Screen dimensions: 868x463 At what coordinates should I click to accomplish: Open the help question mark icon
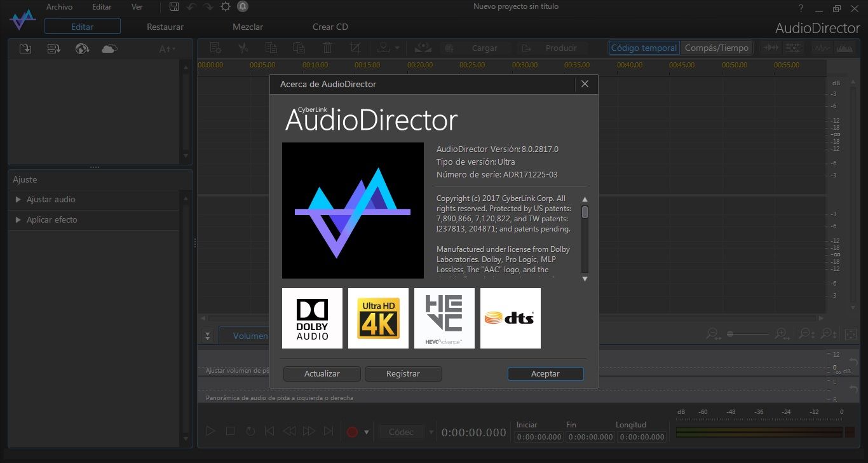[801, 8]
